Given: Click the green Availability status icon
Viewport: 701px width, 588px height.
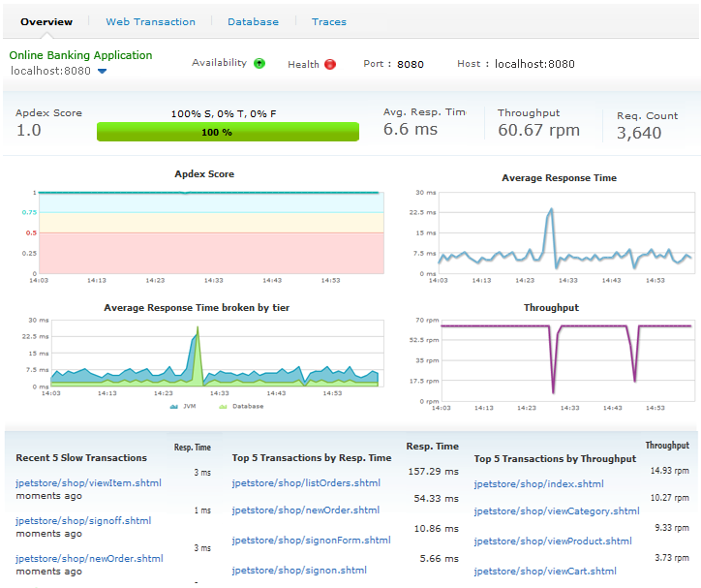Looking at the screenshot, I should (x=259, y=64).
